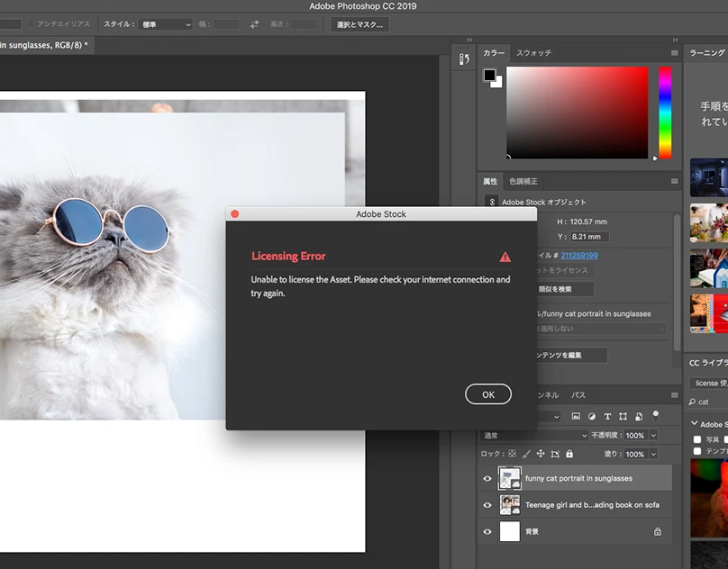Click the adjustment layer filter icon
Image resolution: width=728 pixels, height=569 pixels.
pos(592,417)
